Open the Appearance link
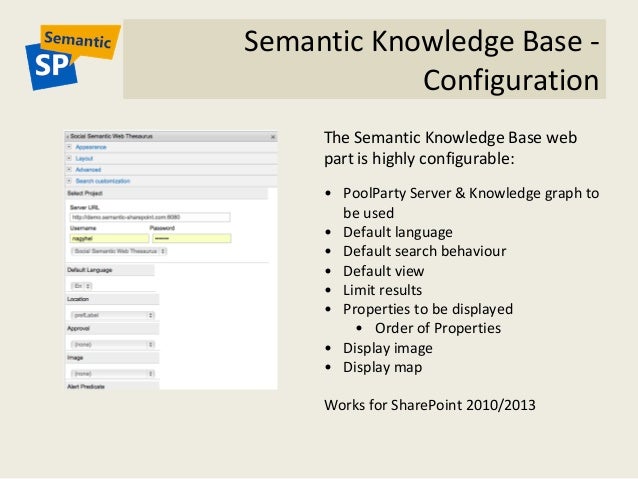Image resolution: width=638 pixels, height=479 pixels. pyautogui.click(x=91, y=147)
